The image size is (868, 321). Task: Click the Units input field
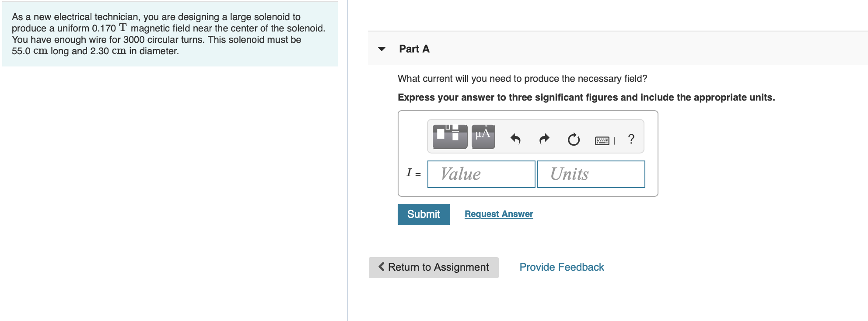[x=591, y=174]
